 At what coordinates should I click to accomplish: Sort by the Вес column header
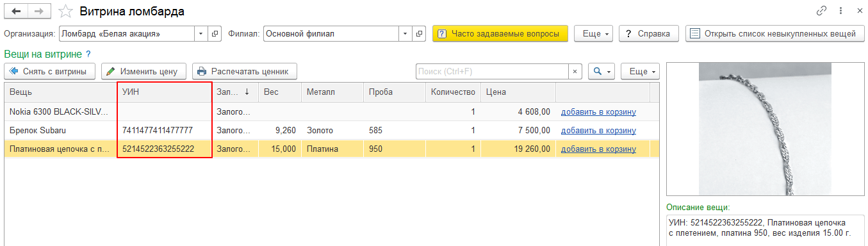[279, 92]
